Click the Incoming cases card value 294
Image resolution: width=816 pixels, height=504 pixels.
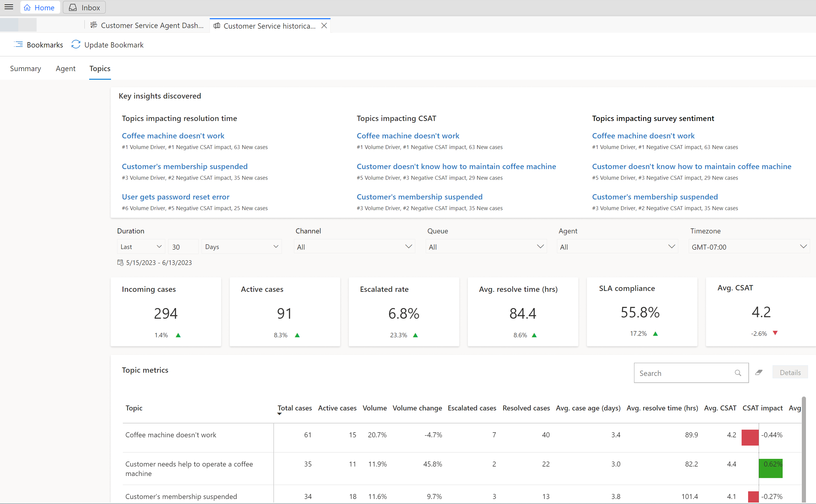coord(166,313)
